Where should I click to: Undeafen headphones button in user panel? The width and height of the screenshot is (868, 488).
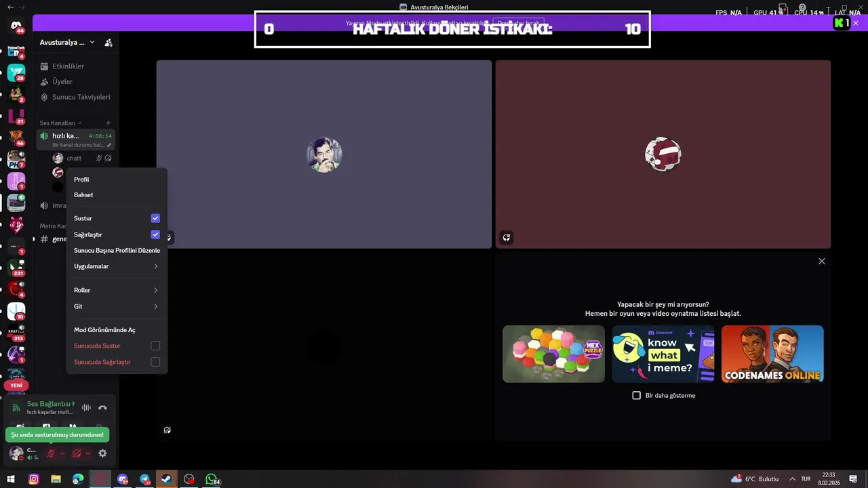click(77, 453)
